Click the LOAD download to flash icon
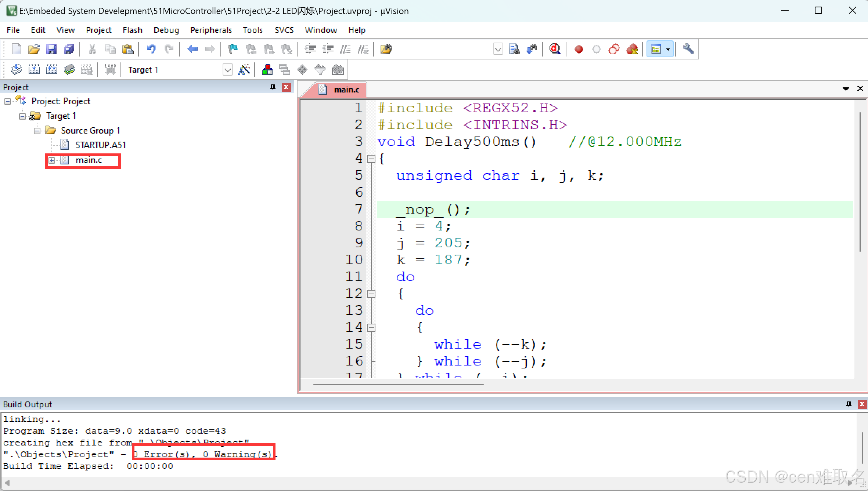Image resolution: width=868 pixels, height=491 pixels. (110, 69)
